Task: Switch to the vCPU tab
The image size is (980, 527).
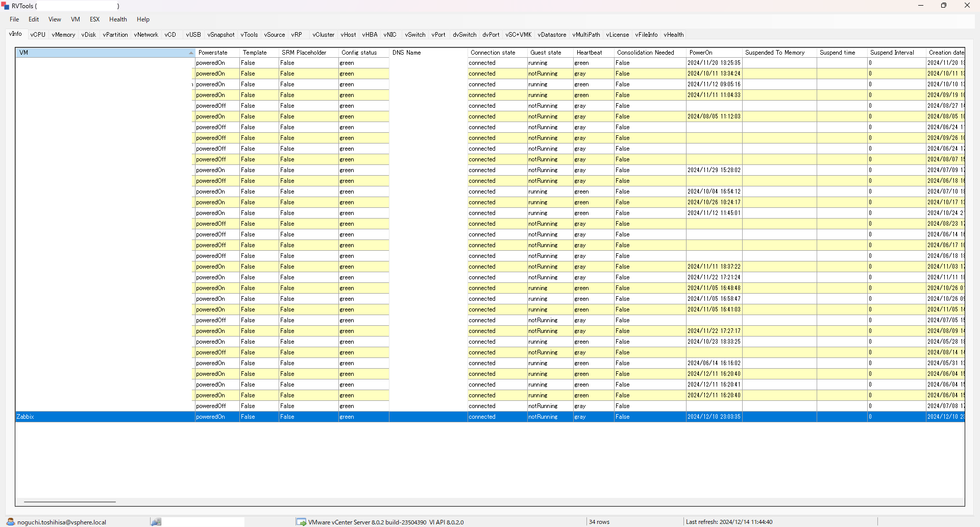Action: (x=38, y=35)
